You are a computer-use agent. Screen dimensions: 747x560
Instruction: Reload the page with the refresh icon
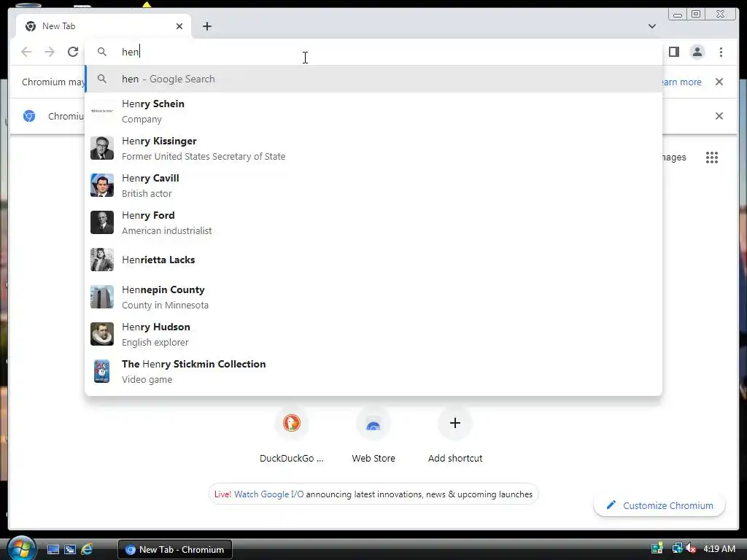(73, 52)
